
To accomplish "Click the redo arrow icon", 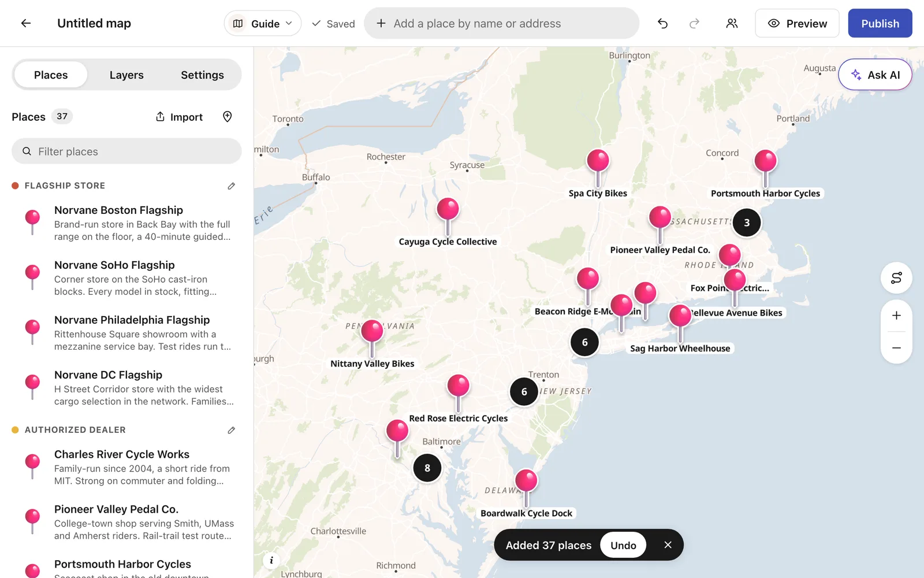I will coord(695,23).
